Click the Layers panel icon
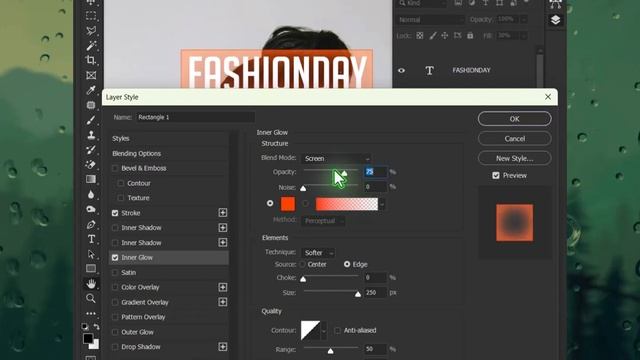 click(x=555, y=20)
